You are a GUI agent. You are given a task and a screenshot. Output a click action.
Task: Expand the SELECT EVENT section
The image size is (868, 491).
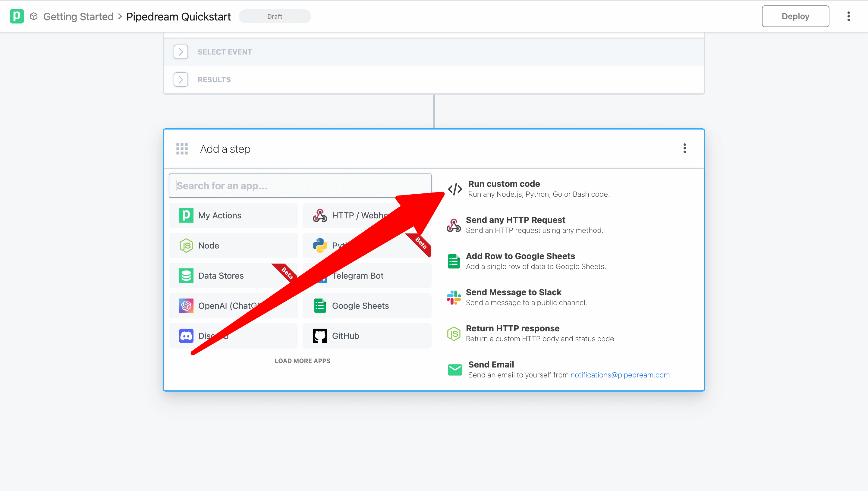(x=181, y=52)
